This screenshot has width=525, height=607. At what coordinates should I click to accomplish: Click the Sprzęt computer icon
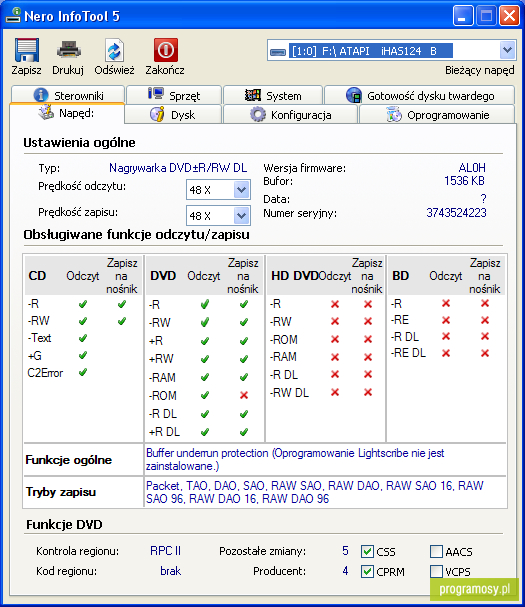[156, 94]
